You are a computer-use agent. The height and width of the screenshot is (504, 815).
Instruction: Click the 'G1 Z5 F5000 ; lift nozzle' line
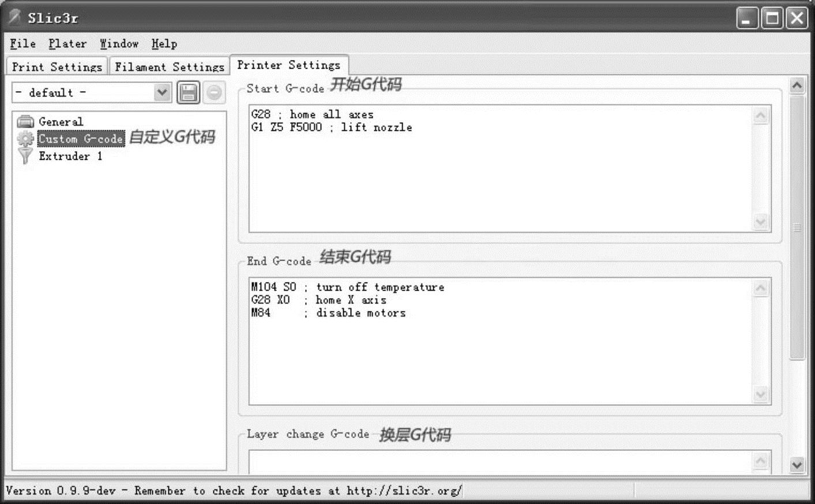pos(332,127)
